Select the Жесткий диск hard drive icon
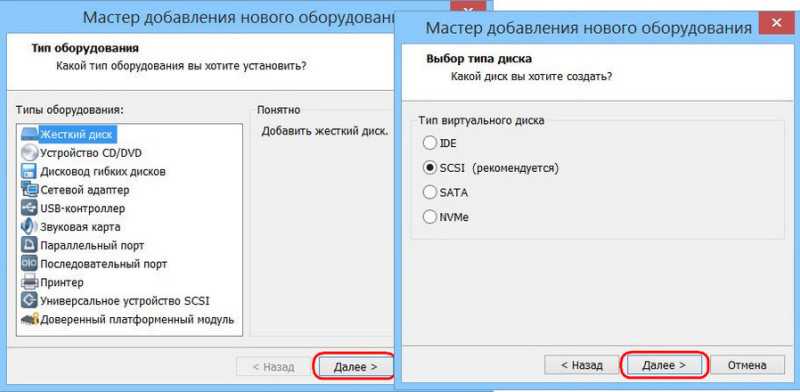The height and width of the screenshot is (392, 800). coord(30,134)
